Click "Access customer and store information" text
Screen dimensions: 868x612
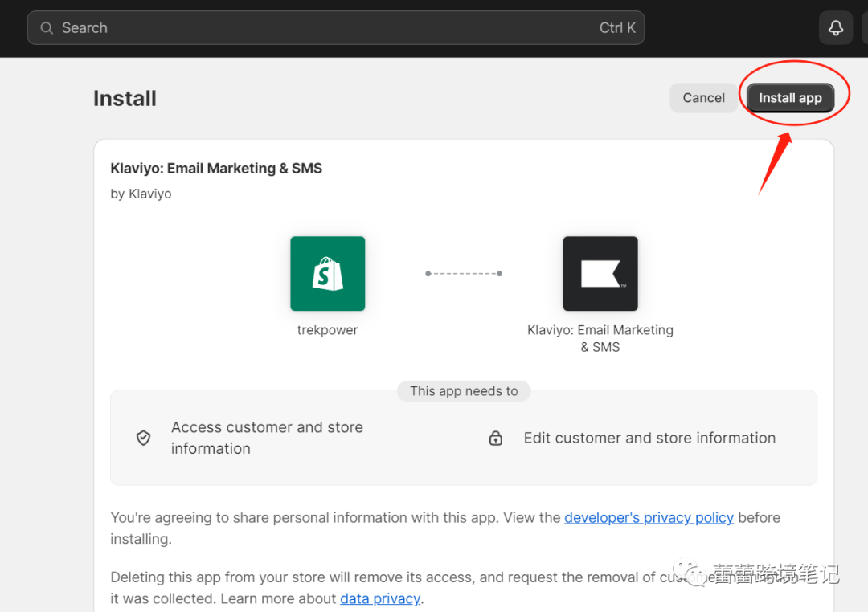pyautogui.click(x=267, y=438)
